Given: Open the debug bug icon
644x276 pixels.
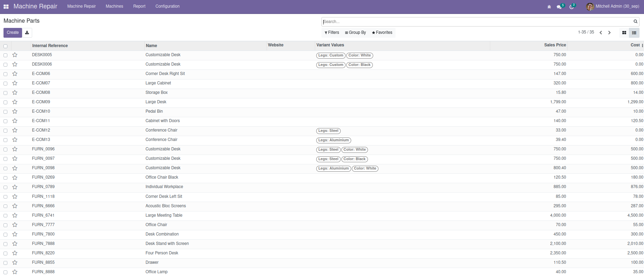Looking at the screenshot, I should [x=549, y=7].
